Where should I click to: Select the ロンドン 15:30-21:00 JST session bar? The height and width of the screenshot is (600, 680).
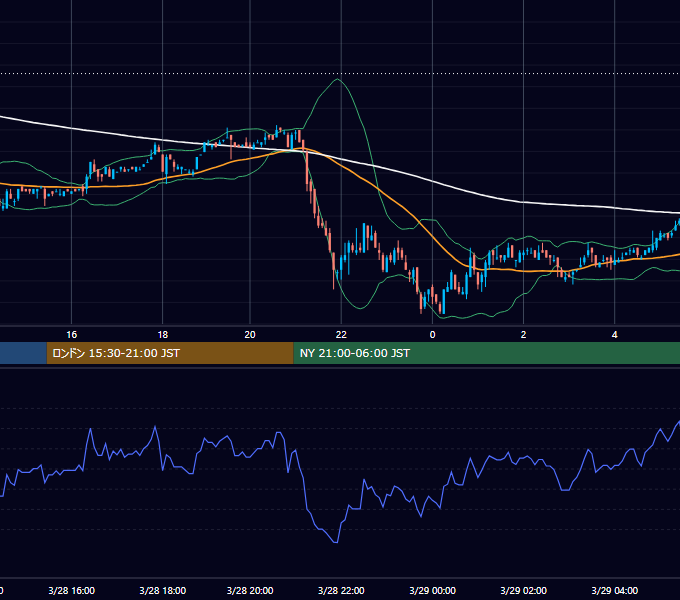170,353
